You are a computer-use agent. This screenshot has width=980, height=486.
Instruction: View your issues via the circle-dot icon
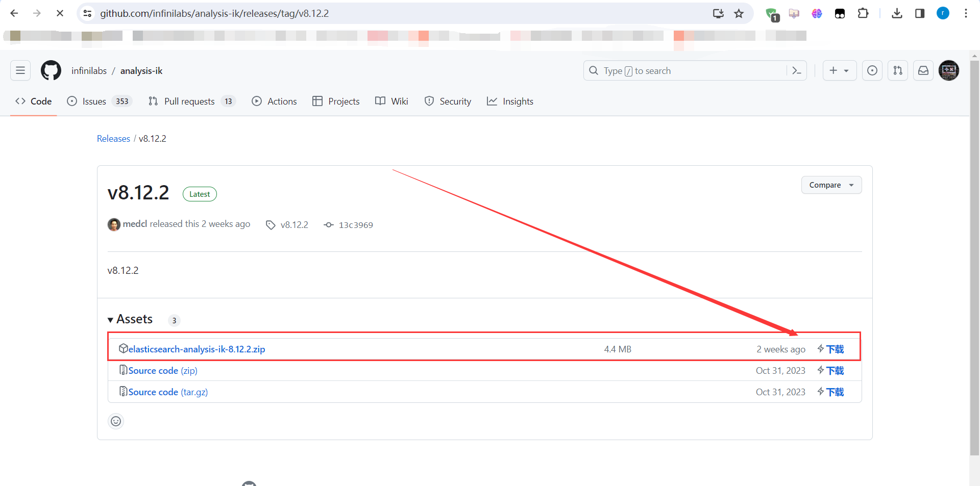(872, 70)
